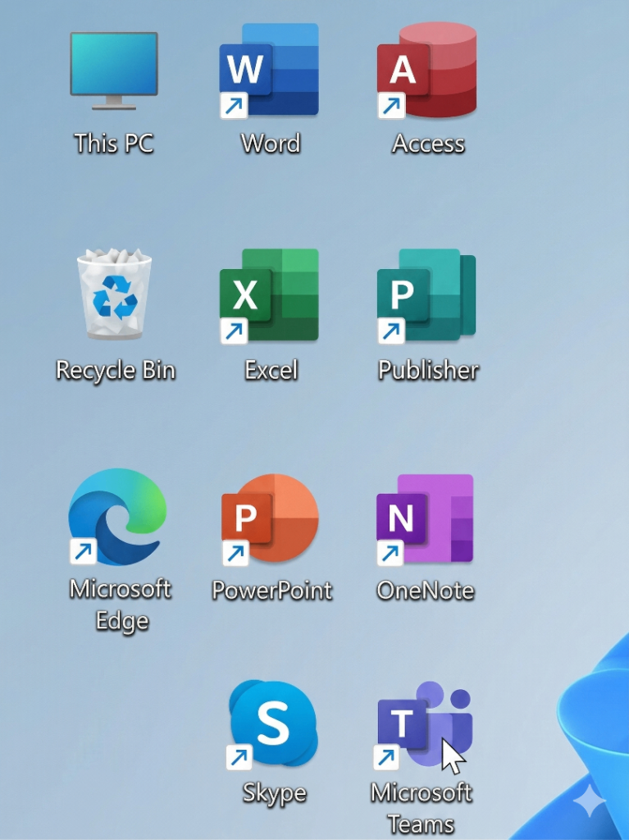The height and width of the screenshot is (840, 629).
Task: Click the "Microsoft Edge" label text
Action: 121,605
